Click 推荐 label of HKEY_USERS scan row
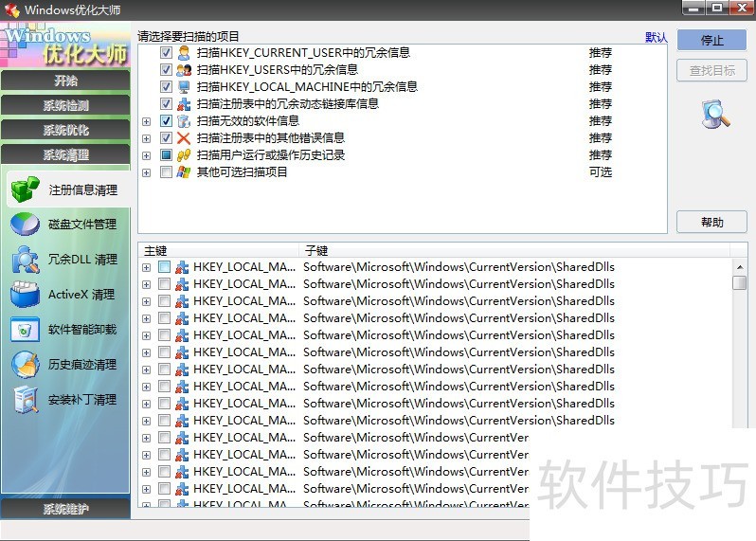The height and width of the screenshot is (541, 756). tap(601, 70)
